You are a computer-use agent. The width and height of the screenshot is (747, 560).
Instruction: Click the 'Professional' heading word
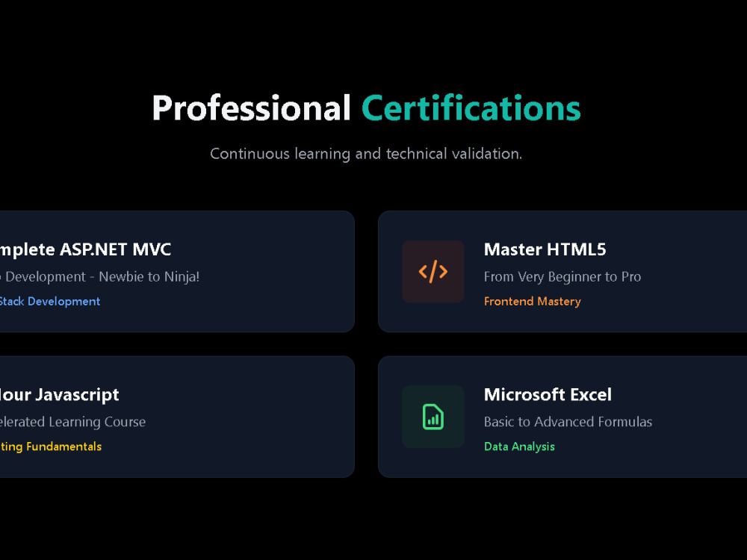coord(252,108)
